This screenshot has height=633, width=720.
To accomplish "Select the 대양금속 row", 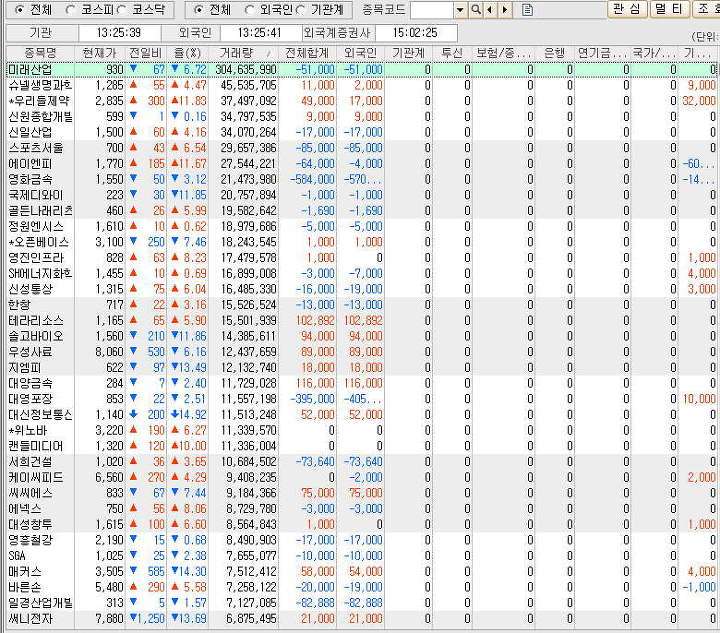I will [x=361, y=383].
